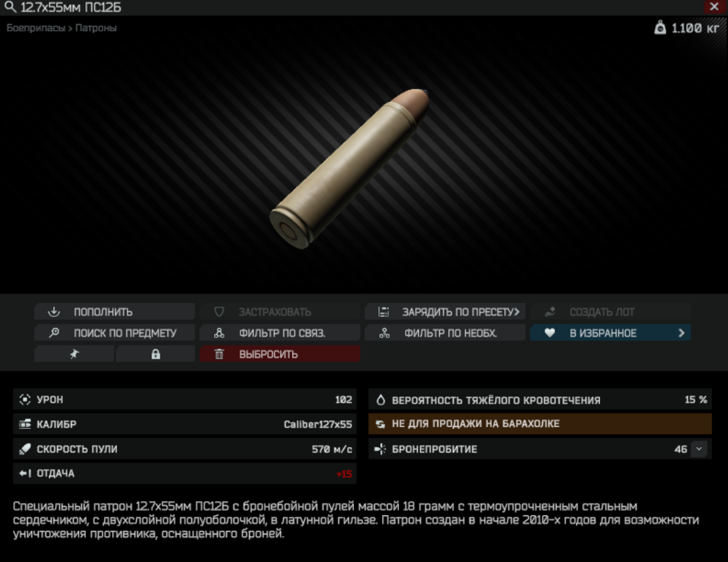Expand В ИЗБРАННОЕ chevron arrow
Image resolution: width=728 pixels, height=562 pixels.
tap(681, 333)
